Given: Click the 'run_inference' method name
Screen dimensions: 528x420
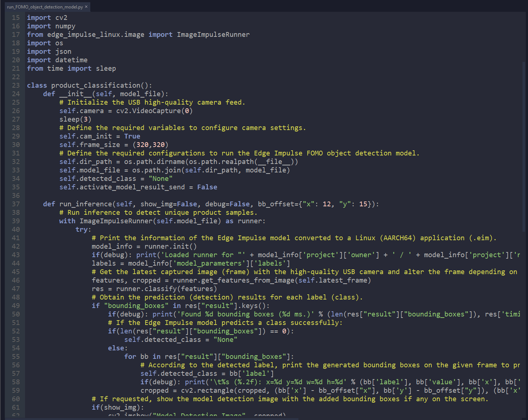Looking at the screenshot, I should coord(85,204).
